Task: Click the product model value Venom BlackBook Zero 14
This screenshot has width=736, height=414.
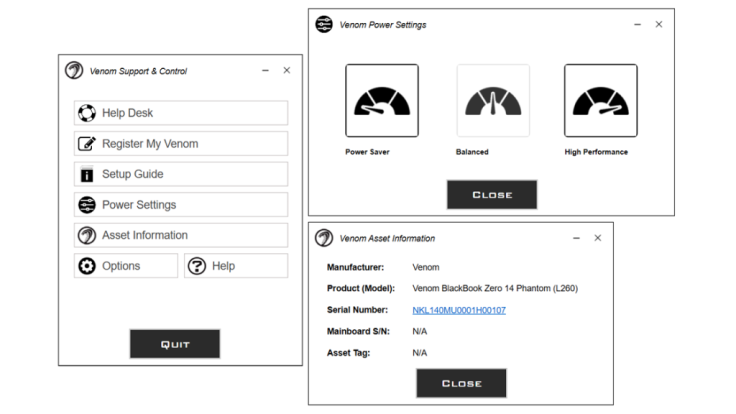Action: (x=495, y=288)
